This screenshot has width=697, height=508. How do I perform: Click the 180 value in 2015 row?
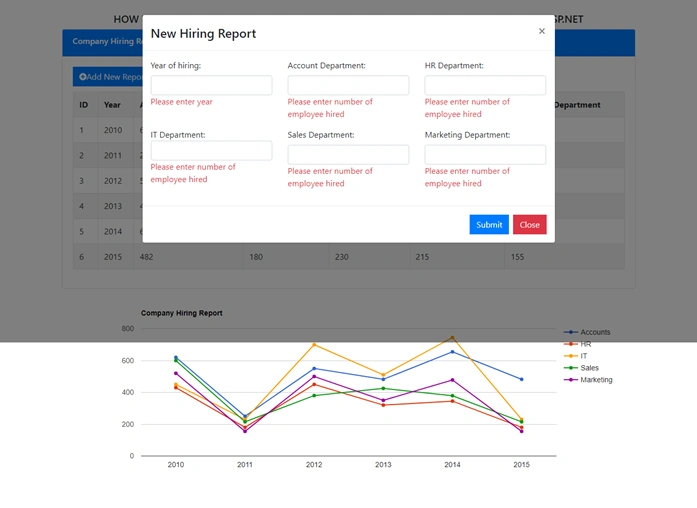[x=256, y=257]
